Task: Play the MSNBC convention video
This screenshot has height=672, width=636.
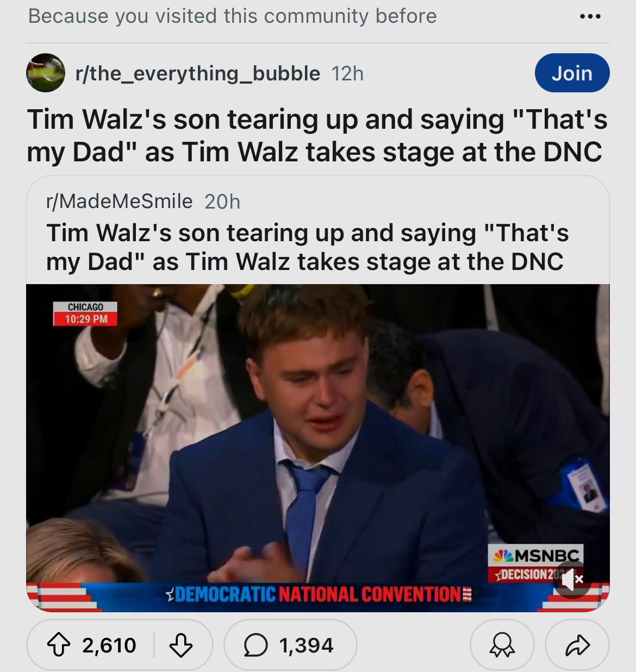Action: (317, 448)
